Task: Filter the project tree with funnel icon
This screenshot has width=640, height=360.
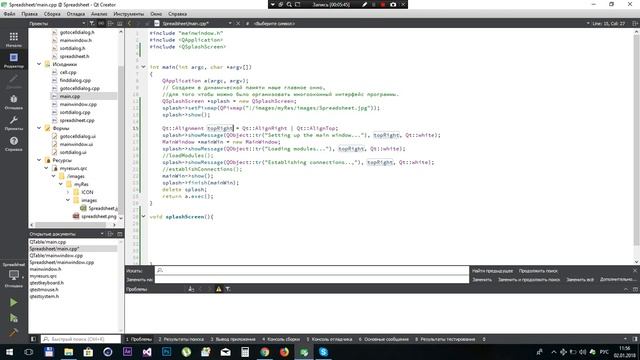Action: tap(92, 24)
